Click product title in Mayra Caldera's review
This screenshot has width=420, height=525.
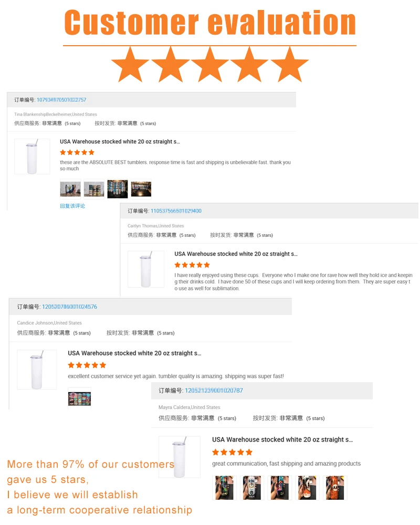[282, 439]
